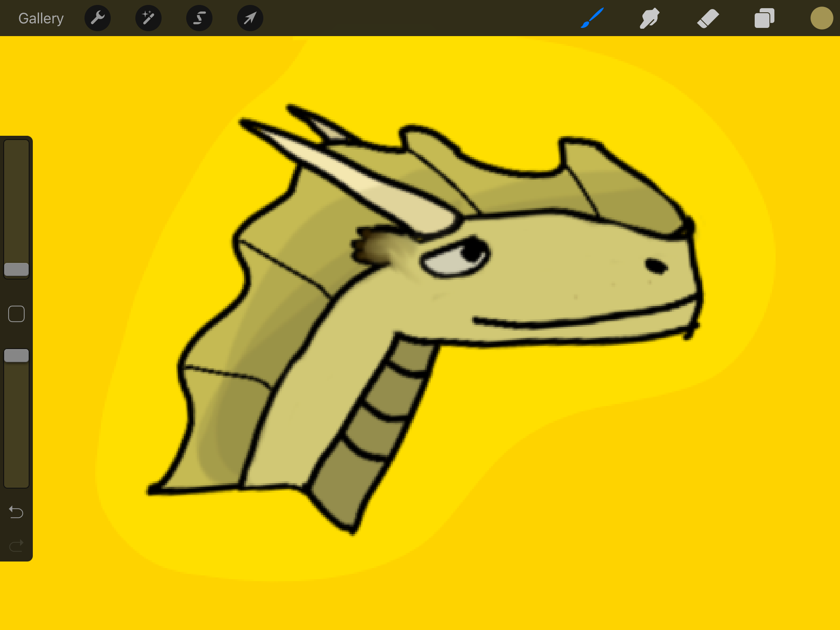This screenshot has height=630, width=840.
Task: Open the Layers panel
Action: (x=765, y=18)
